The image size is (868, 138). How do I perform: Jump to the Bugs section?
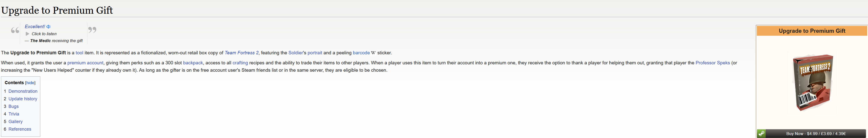click(13, 107)
